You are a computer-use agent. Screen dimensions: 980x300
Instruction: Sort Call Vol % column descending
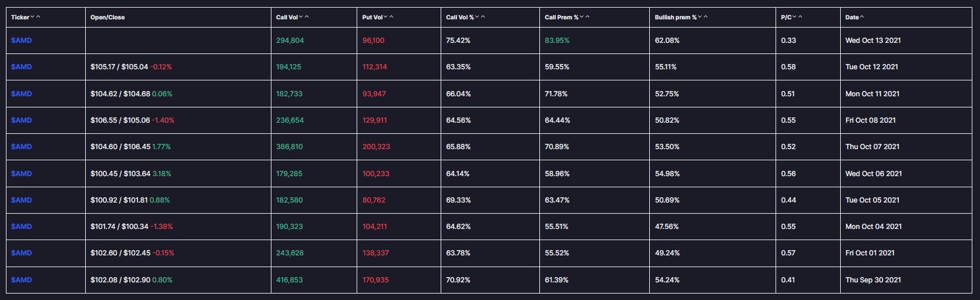pyautogui.click(x=477, y=17)
